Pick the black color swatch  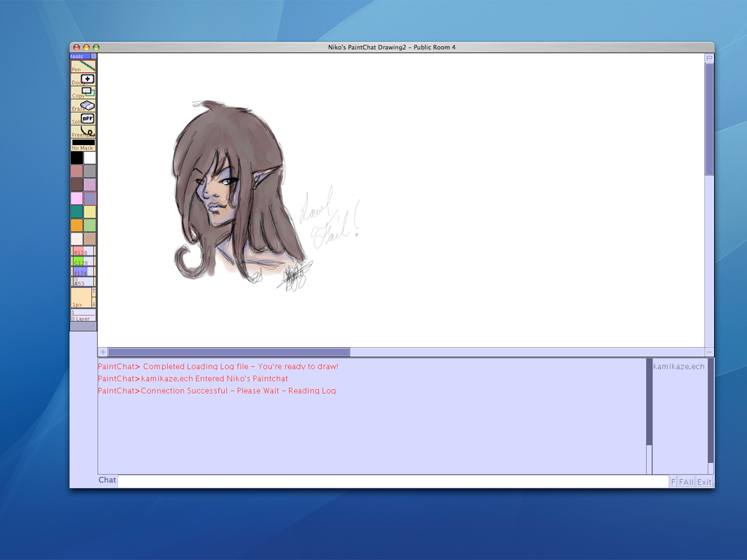tap(77, 157)
